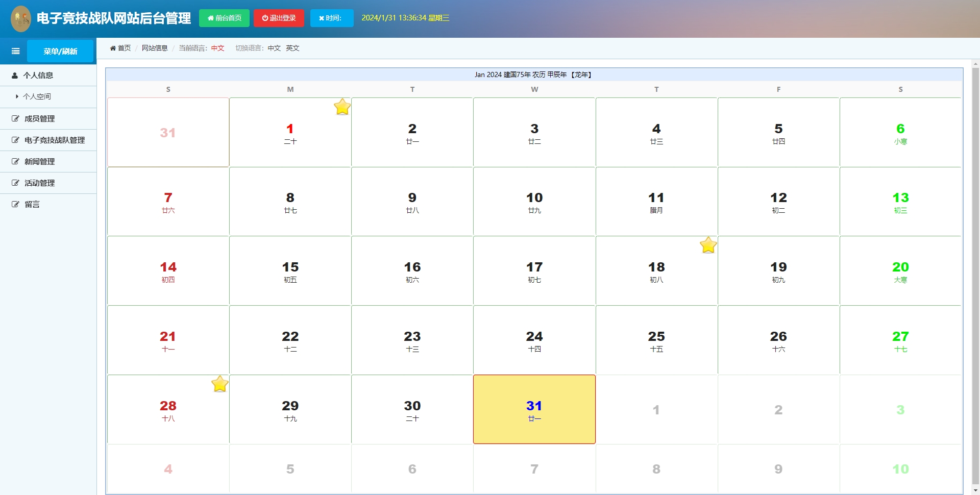Image resolution: width=980 pixels, height=495 pixels.
Task: Open the 活动管理 menu
Action: pyautogui.click(x=48, y=183)
